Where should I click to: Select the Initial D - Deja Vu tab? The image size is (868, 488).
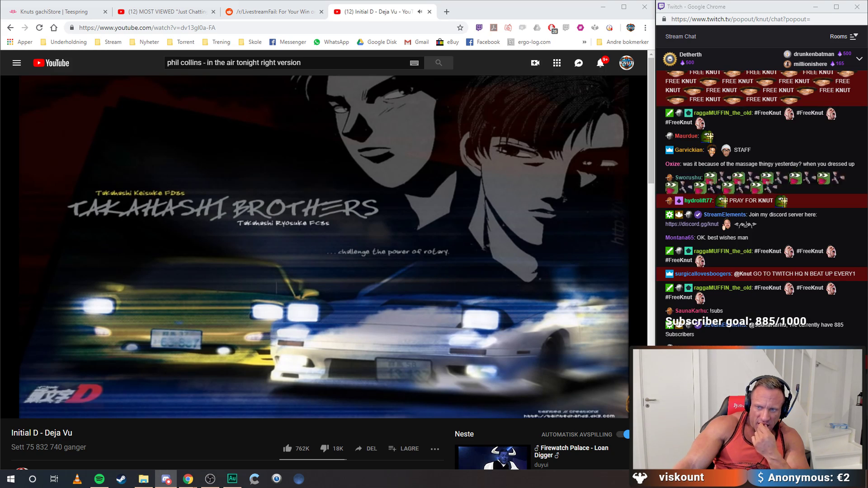[x=377, y=11]
